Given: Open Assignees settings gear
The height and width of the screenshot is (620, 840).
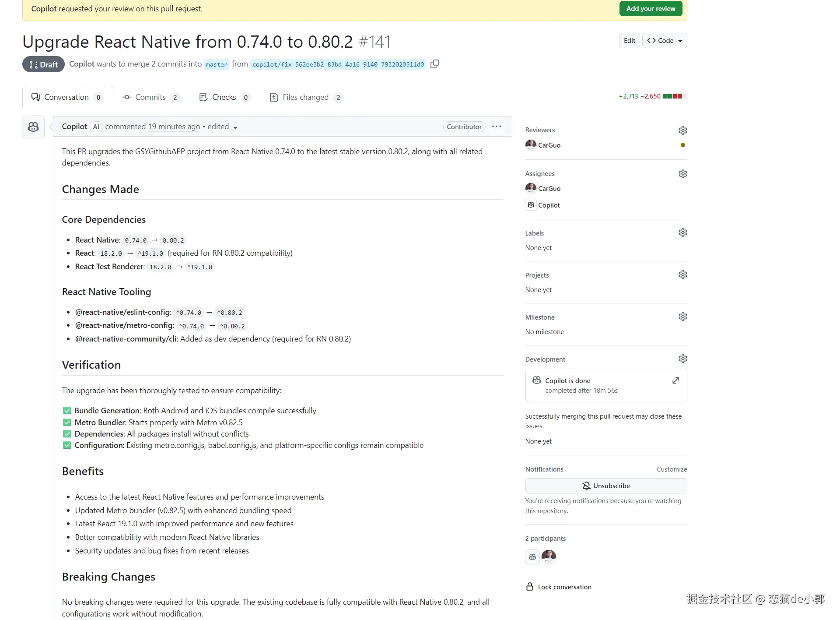Looking at the screenshot, I should coord(682,174).
